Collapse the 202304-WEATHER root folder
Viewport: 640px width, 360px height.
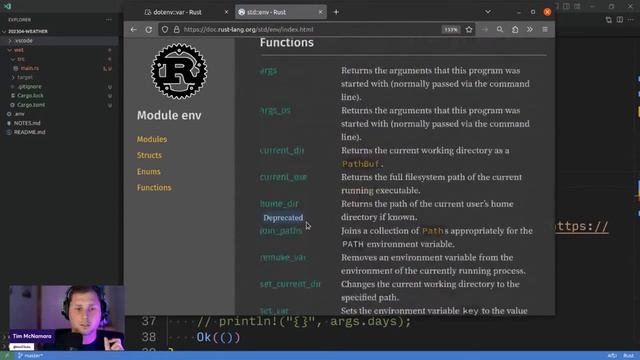pyautogui.click(x=28, y=31)
